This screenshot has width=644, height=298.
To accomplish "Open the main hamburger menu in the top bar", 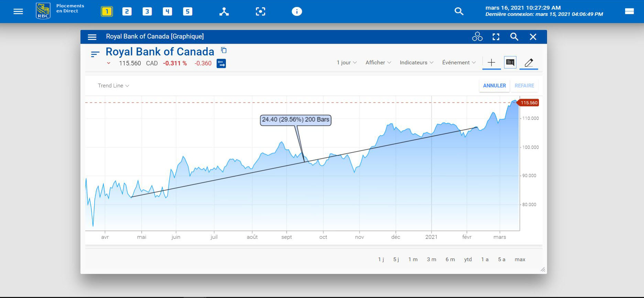I will [18, 11].
